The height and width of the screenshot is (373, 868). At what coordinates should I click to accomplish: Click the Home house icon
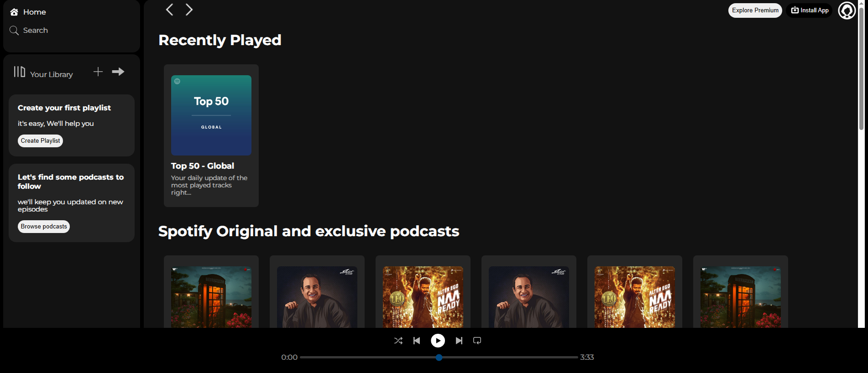point(14,12)
